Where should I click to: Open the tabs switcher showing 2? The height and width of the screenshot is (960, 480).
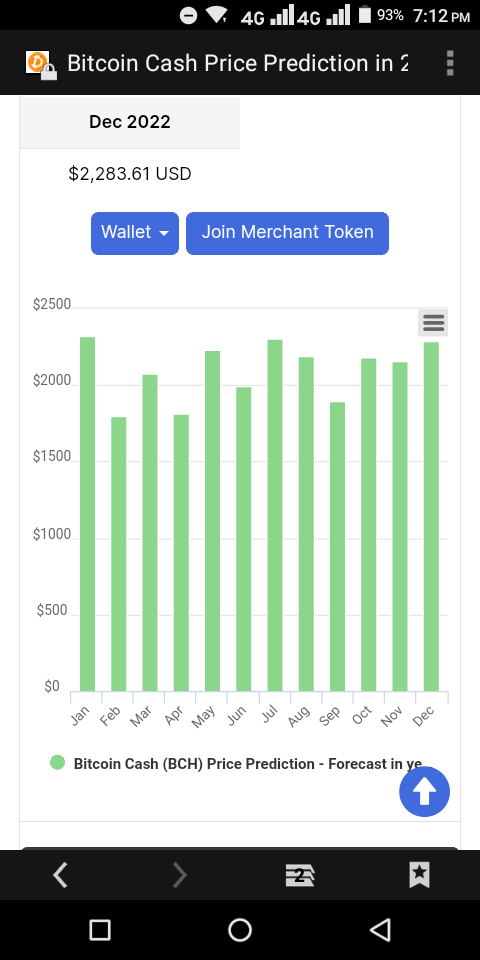click(299, 876)
